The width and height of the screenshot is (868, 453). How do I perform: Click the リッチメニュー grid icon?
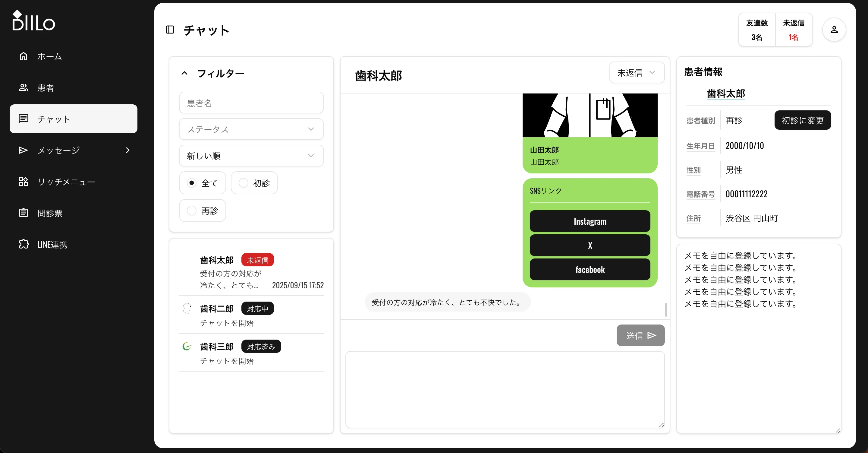point(23,182)
